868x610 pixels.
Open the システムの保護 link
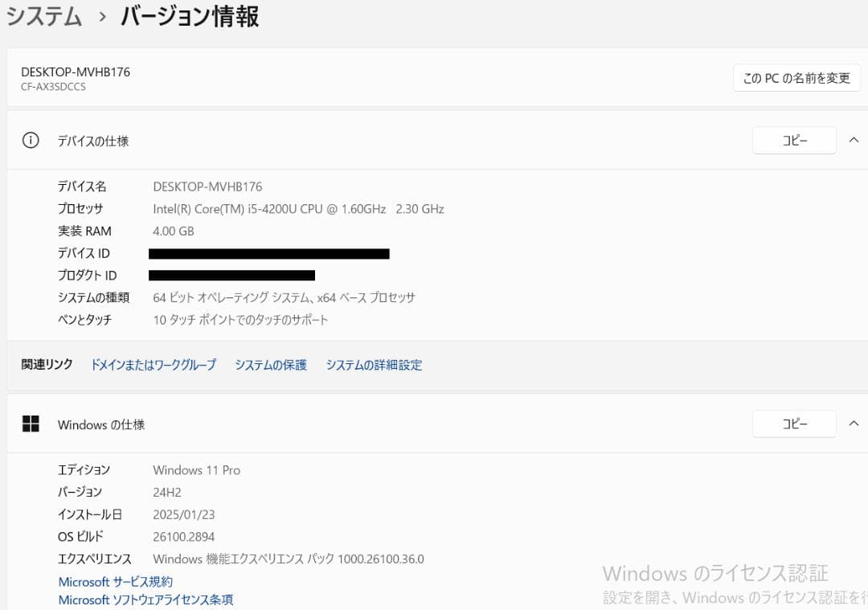[271, 365]
